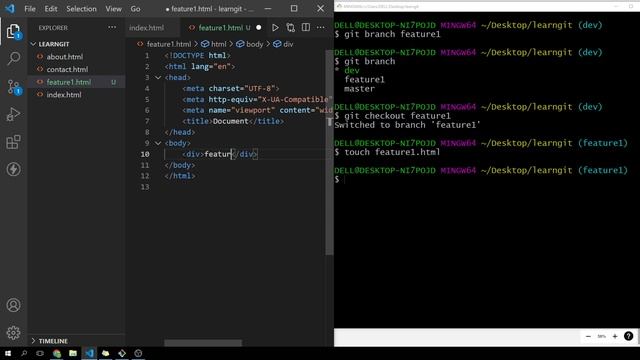Screen dimensions: 640x360
Task: Open Explorer more actions ellipsis
Action: click(x=112, y=27)
